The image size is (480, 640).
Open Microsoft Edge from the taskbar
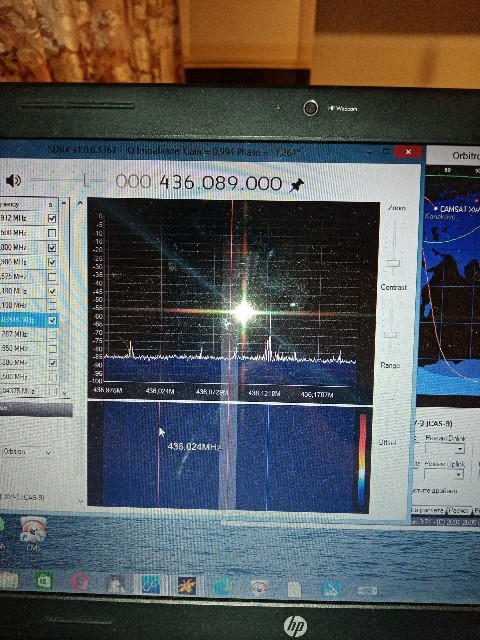pos(222,587)
